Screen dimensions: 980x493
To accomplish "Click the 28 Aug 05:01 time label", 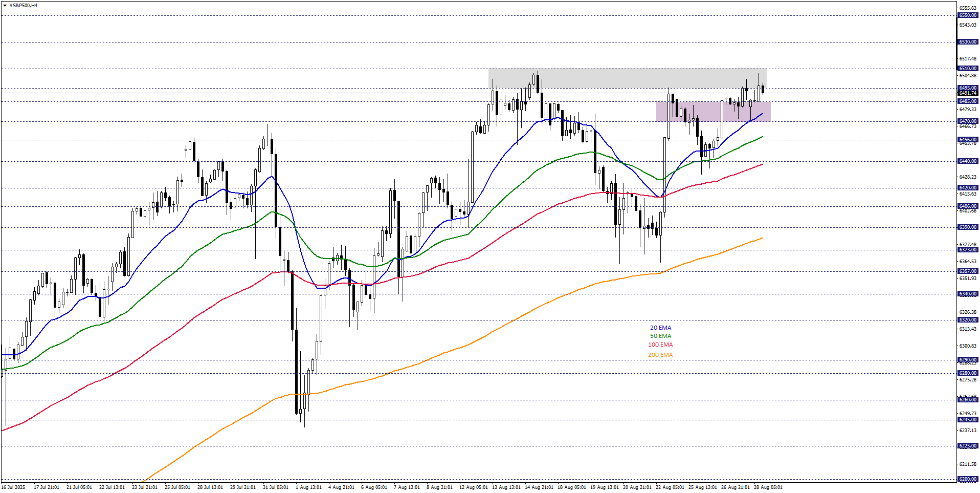I will (768, 487).
